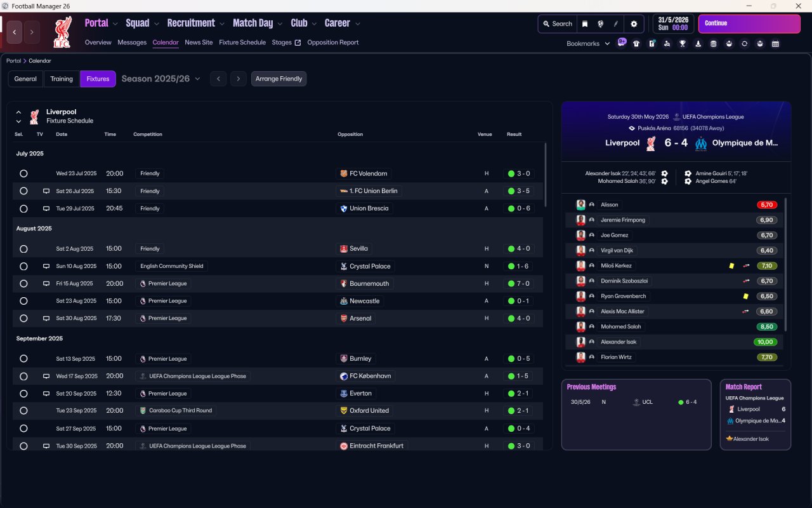Click the trophy bookmark icon
This screenshot has width=812, height=508.
coord(683,44)
